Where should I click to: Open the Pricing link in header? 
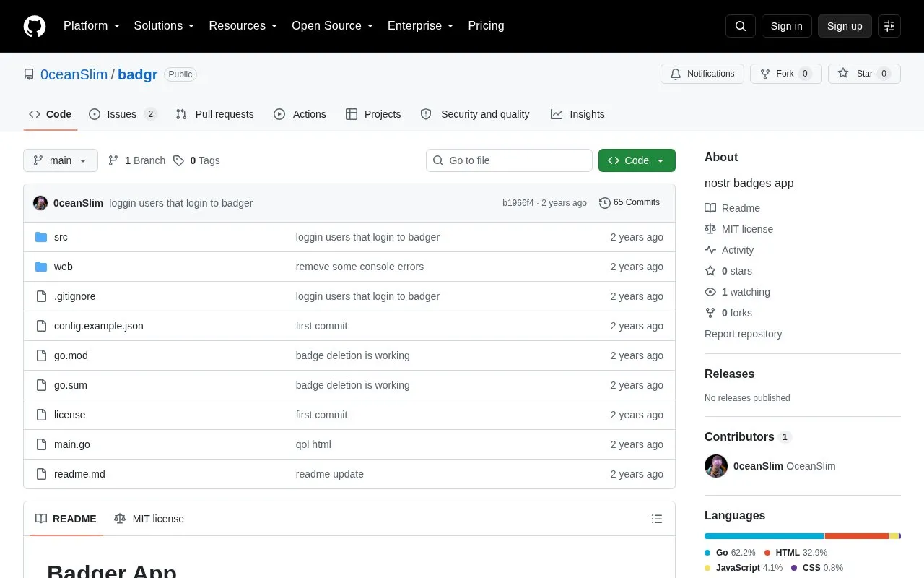click(486, 26)
